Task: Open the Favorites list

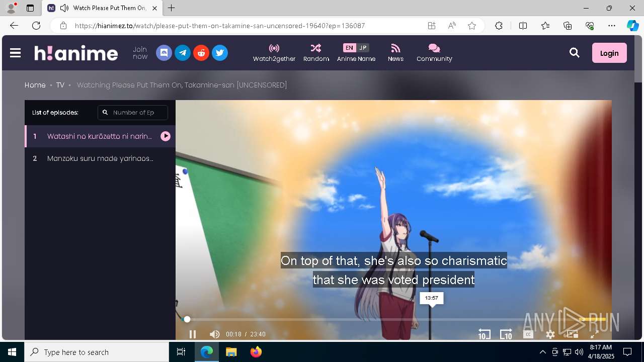Action: 545,26
